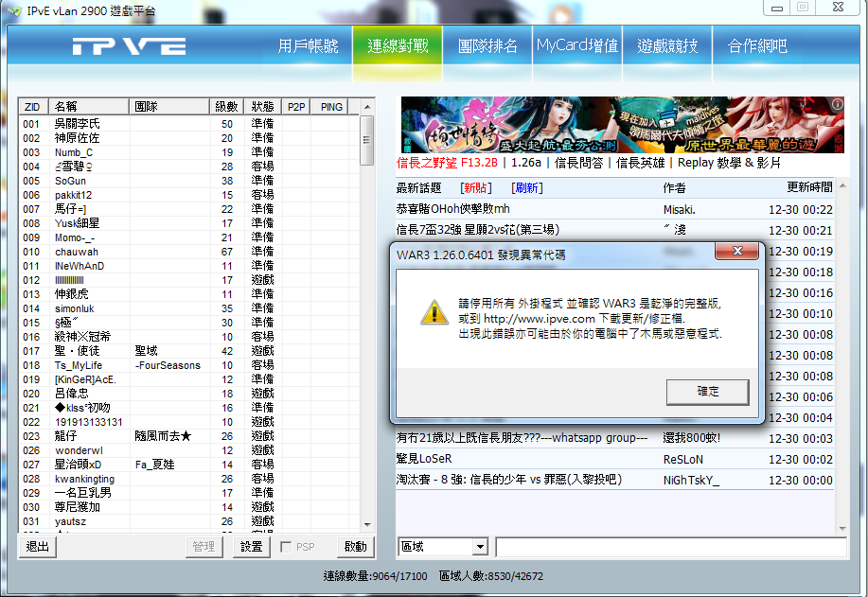Click the banner info icon
Image resolution: width=868 pixels, height=597 pixels.
click(x=837, y=103)
